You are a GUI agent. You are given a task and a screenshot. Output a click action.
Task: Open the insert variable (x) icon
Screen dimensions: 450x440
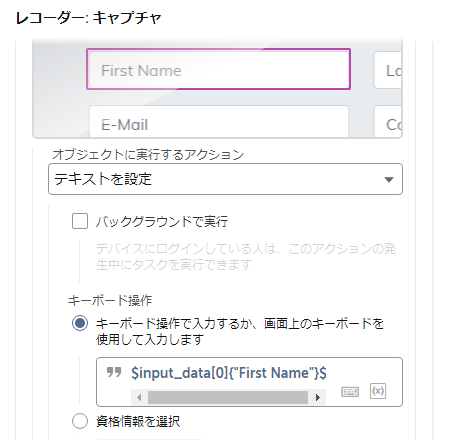pos(378,391)
